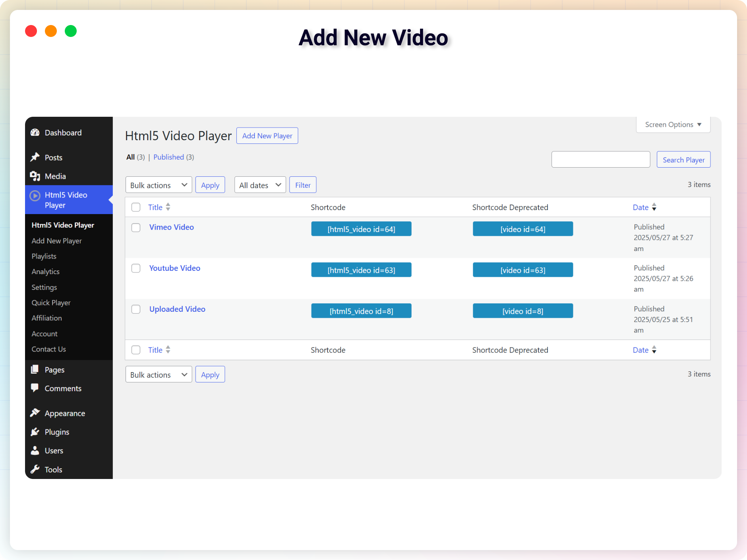Image resolution: width=747 pixels, height=560 pixels.
Task: Copy deprecated shortcode [video id=64]
Action: 523,229
